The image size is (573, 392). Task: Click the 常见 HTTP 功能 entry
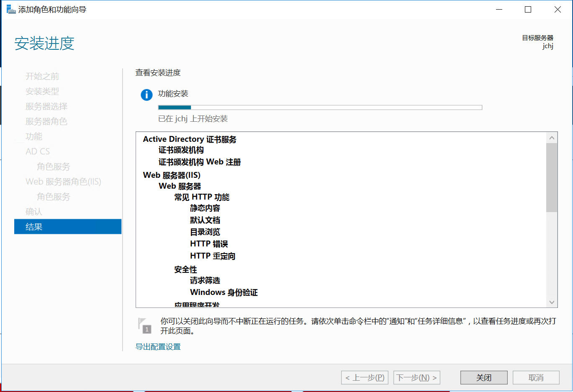pos(202,197)
